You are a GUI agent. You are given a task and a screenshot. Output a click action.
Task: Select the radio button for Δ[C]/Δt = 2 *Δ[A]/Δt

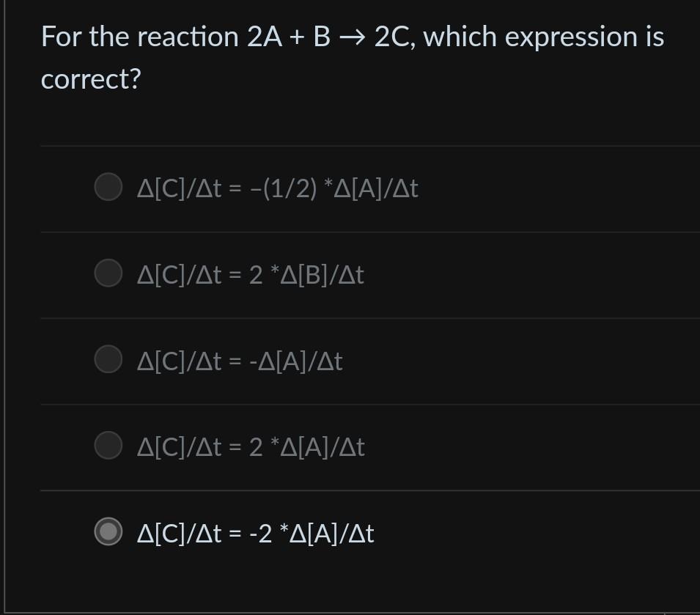tap(108, 444)
